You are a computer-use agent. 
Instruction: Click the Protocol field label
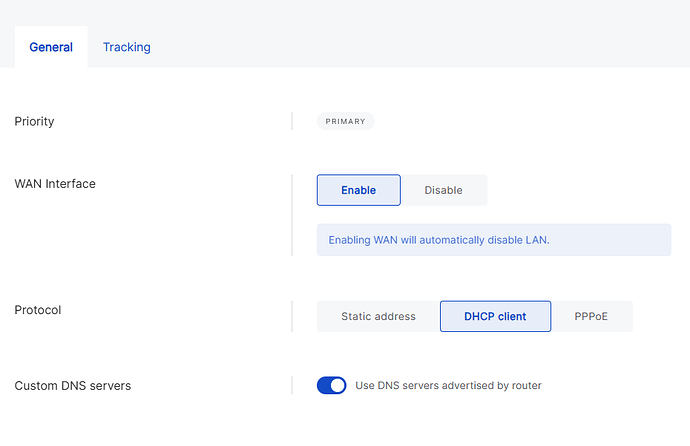click(38, 310)
